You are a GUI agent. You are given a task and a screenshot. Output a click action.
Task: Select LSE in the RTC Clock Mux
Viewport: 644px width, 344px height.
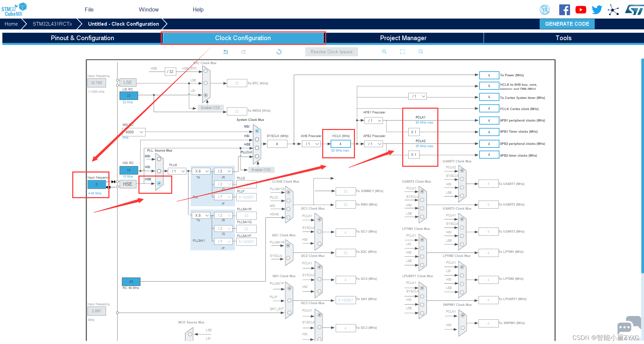[206, 83]
